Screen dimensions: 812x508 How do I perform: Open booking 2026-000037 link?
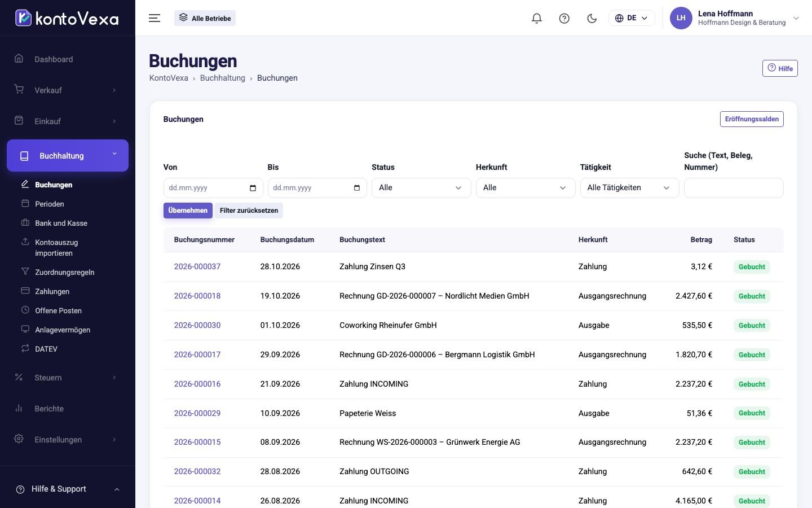pos(197,266)
